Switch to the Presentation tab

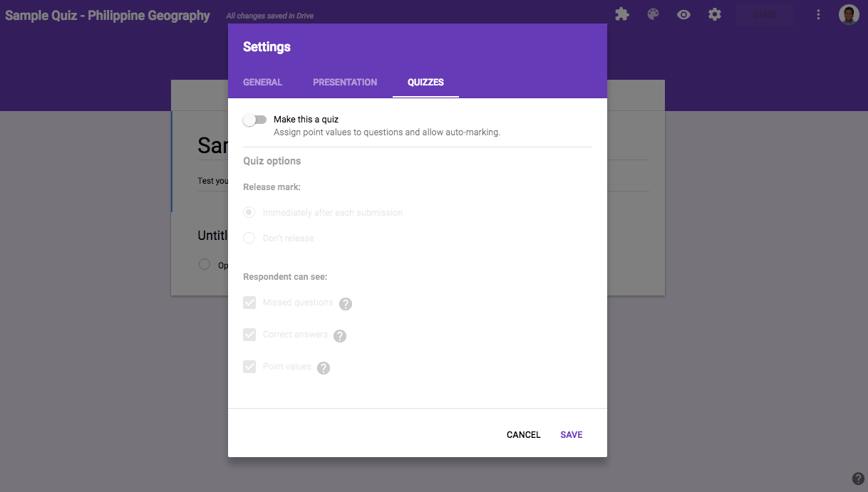click(x=345, y=83)
